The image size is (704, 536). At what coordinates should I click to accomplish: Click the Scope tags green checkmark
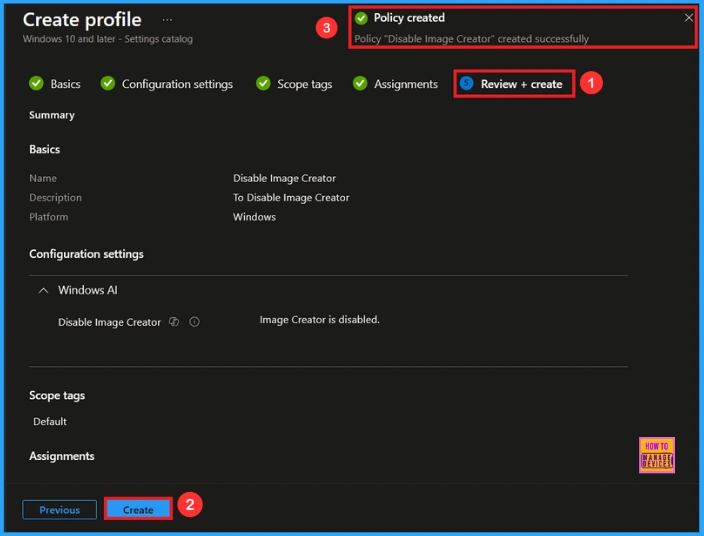263,83
